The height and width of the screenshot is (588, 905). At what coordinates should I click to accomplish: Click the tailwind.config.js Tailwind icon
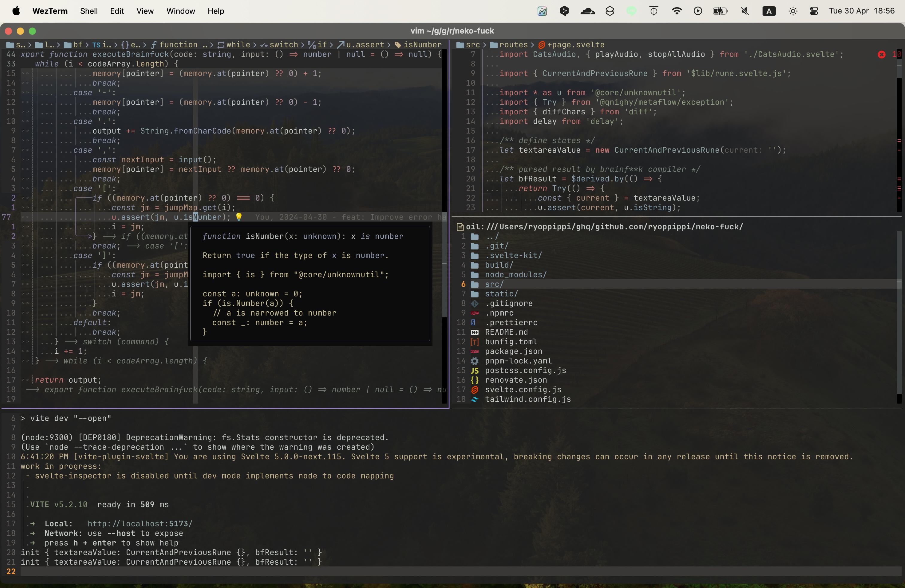click(475, 399)
